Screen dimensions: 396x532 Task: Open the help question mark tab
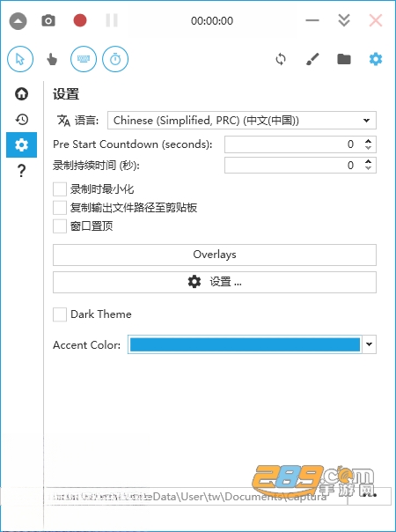[21, 171]
